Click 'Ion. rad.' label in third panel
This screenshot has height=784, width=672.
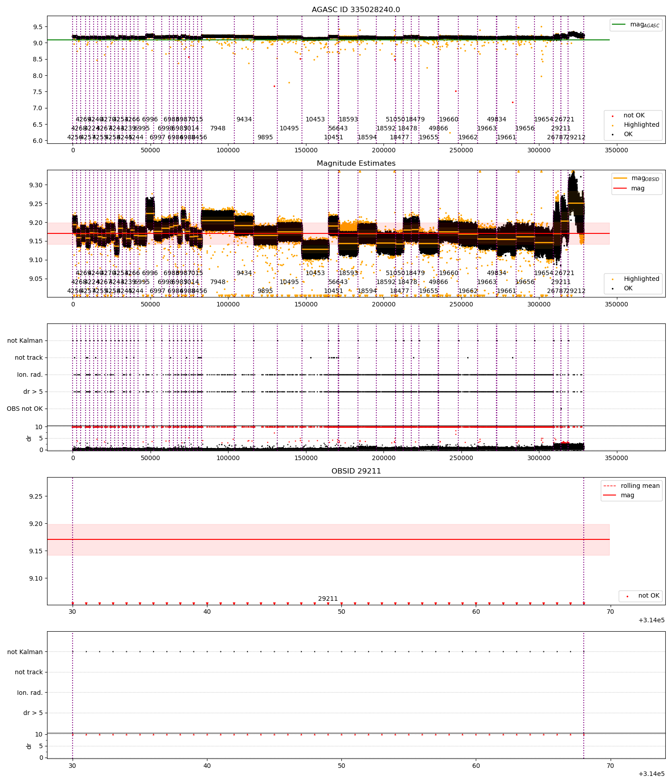coord(30,375)
